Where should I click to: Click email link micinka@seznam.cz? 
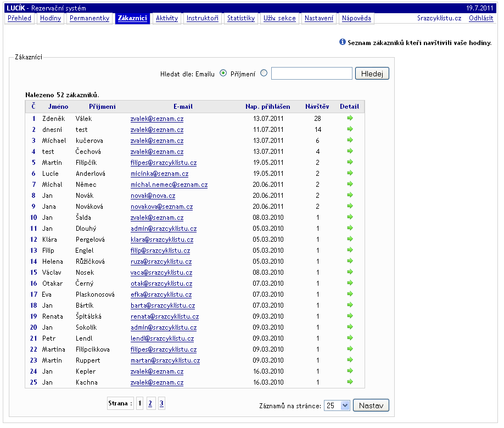[159, 174]
